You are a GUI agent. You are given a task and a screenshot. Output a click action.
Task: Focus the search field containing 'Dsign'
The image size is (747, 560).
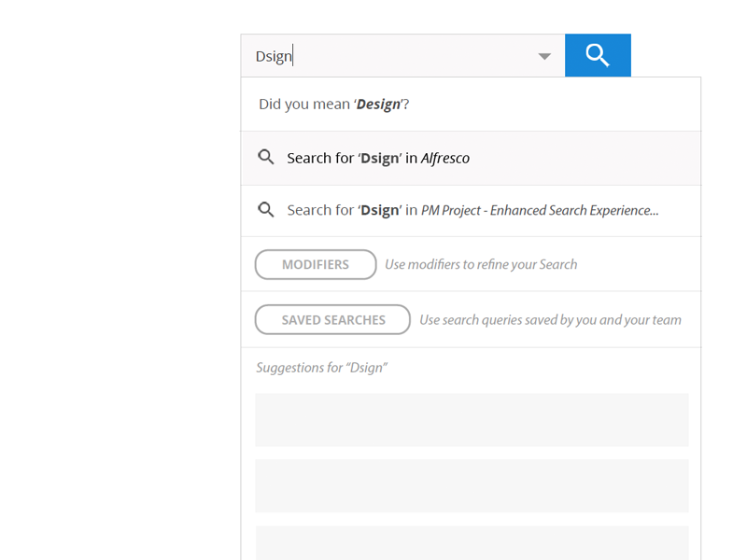click(392, 56)
